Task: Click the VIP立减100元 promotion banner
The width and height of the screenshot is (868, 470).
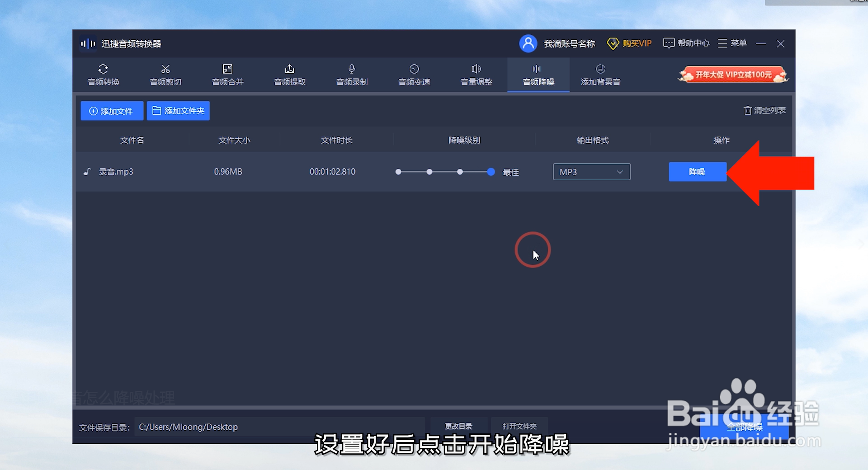Action: pyautogui.click(x=733, y=75)
